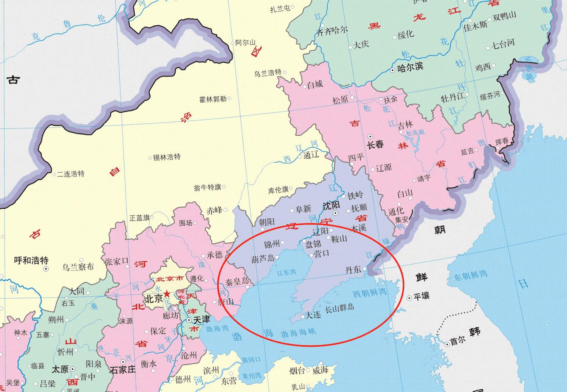Select the 延吉 city label
This screenshot has height=392, width=567.
pos(467,152)
